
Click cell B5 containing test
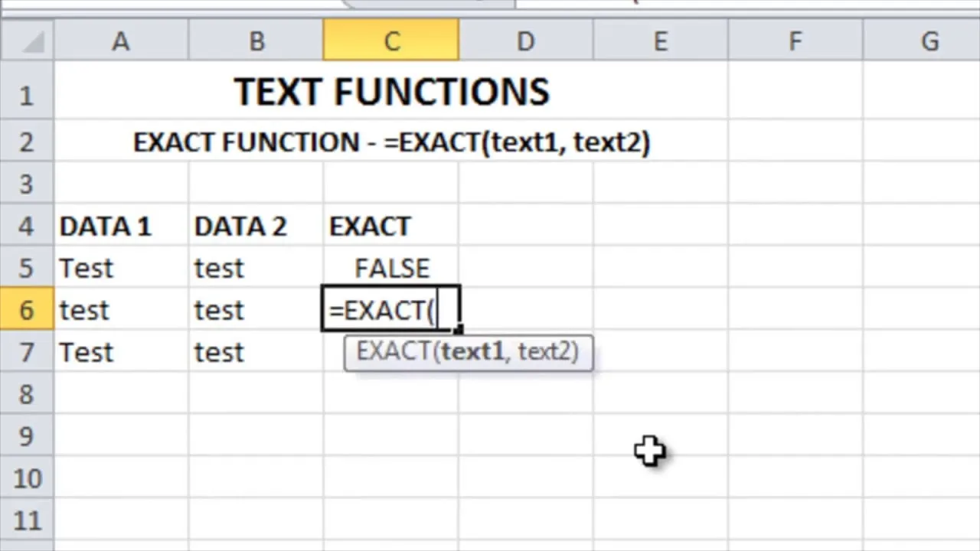click(x=256, y=268)
